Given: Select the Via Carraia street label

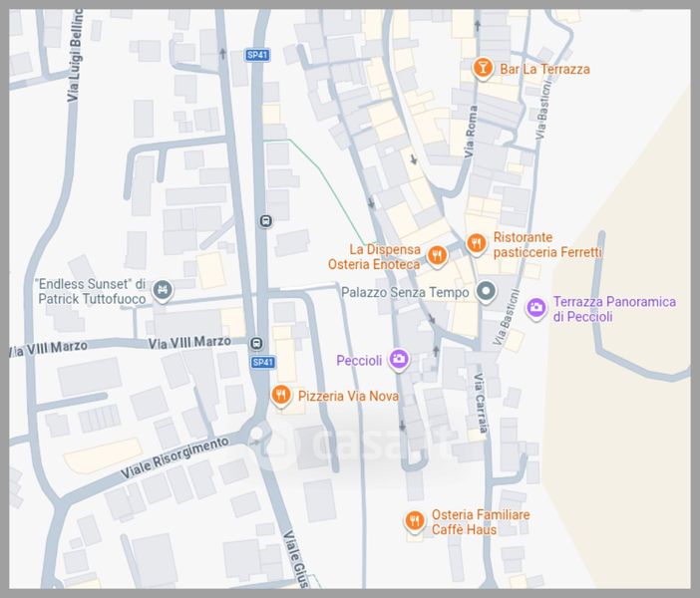Looking at the screenshot, I should 480,403.
